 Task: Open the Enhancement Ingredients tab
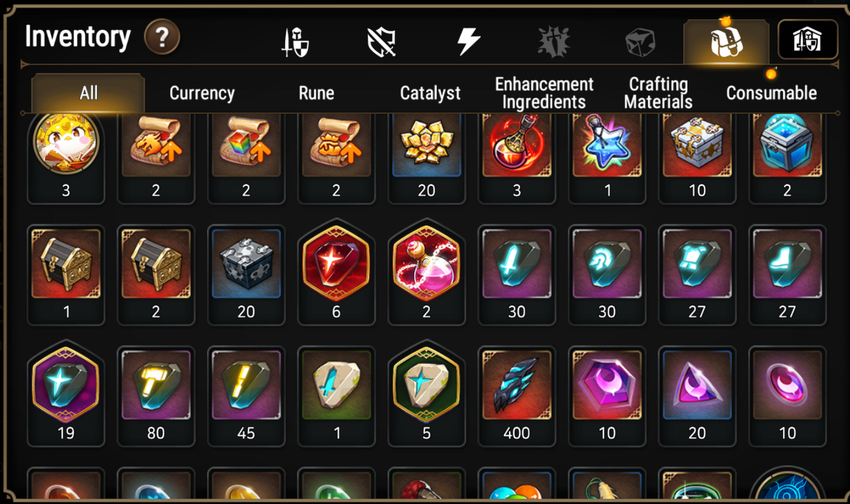point(544,93)
